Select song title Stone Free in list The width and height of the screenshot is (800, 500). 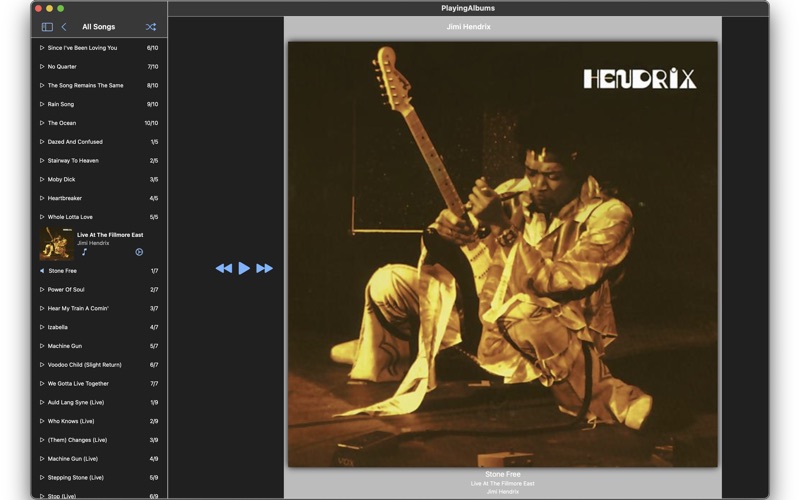[62, 271]
